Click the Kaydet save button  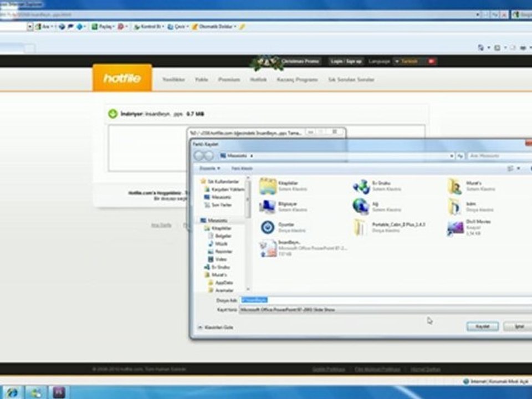click(x=483, y=326)
